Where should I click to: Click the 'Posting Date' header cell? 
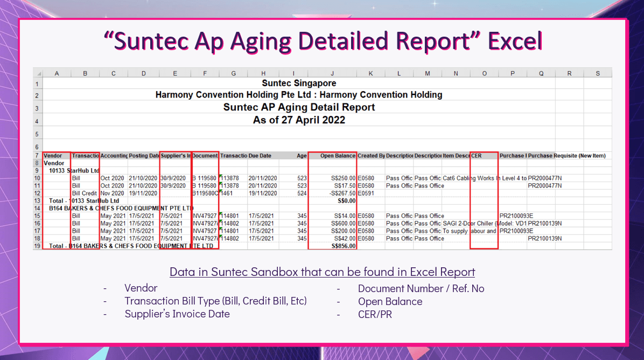pyautogui.click(x=144, y=156)
